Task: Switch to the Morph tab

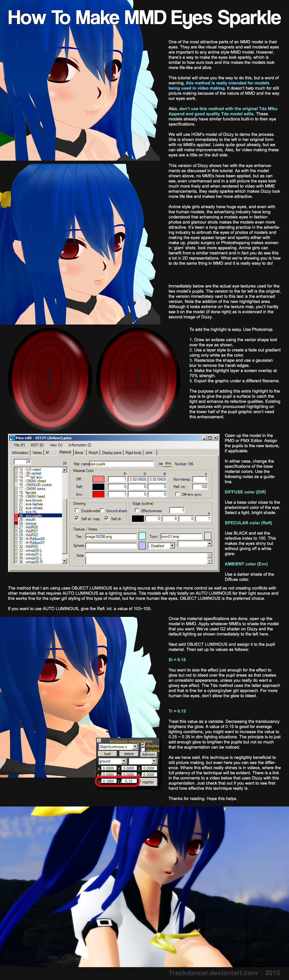Action: tap(93, 453)
